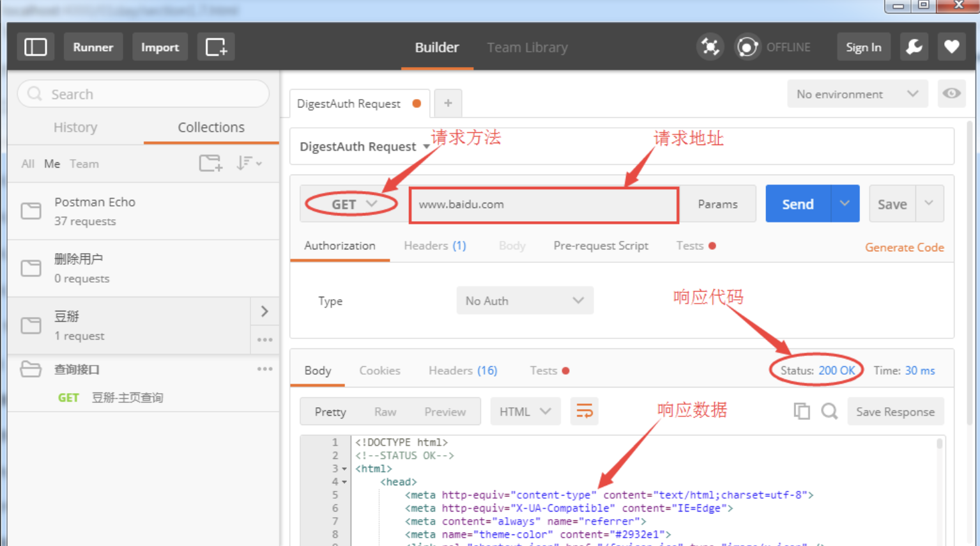Screen dimensions: 980x546
Task: Open the response Cookies tab
Action: point(379,370)
